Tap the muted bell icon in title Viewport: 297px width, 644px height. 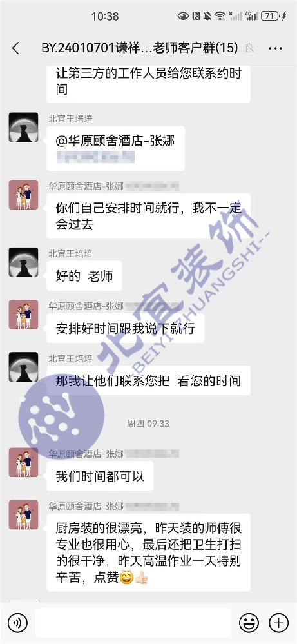(249, 48)
